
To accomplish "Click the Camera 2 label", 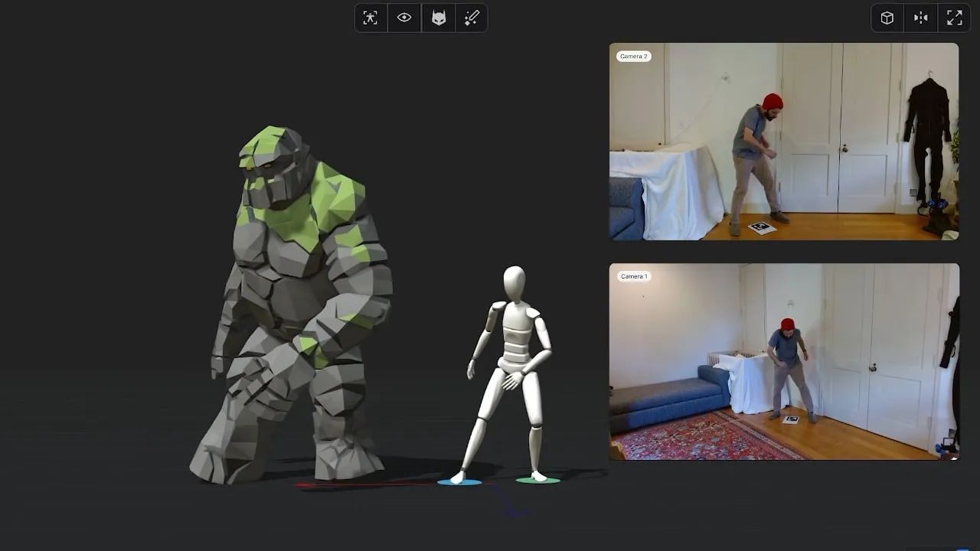I will tap(633, 57).
